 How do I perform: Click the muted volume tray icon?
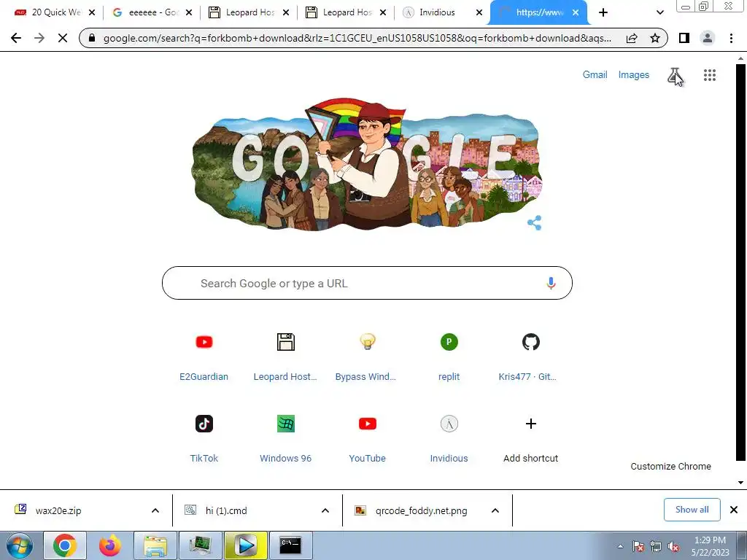point(673,547)
